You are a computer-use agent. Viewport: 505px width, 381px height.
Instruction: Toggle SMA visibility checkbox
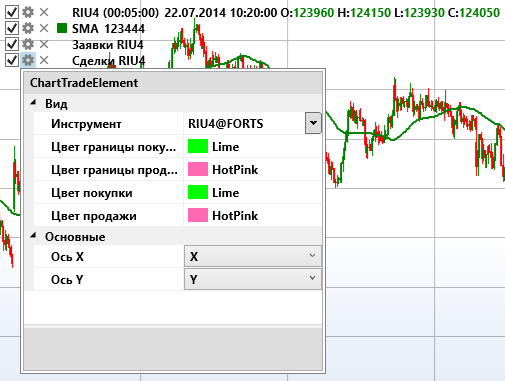12,28
